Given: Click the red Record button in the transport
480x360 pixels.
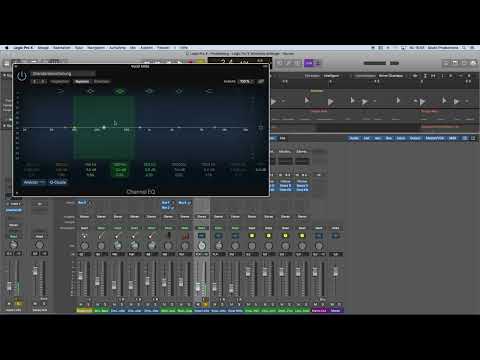Looking at the screenshot, I should click(190, 62).
